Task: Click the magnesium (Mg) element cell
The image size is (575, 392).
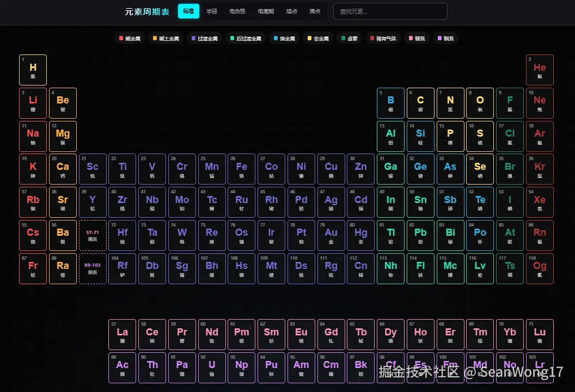Action: pos(63,137)
